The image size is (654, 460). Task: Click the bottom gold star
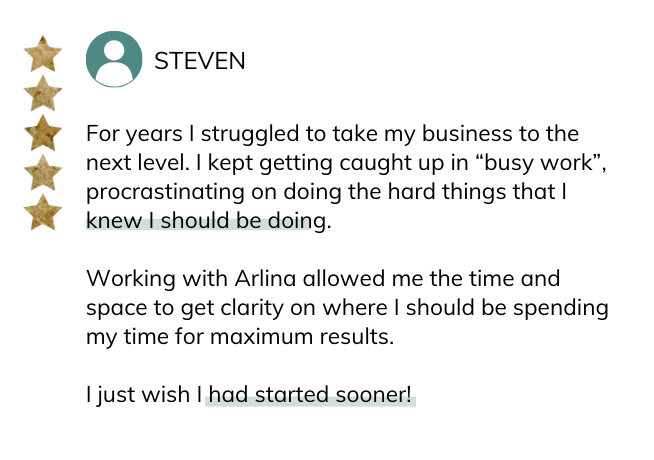[42, 212]
